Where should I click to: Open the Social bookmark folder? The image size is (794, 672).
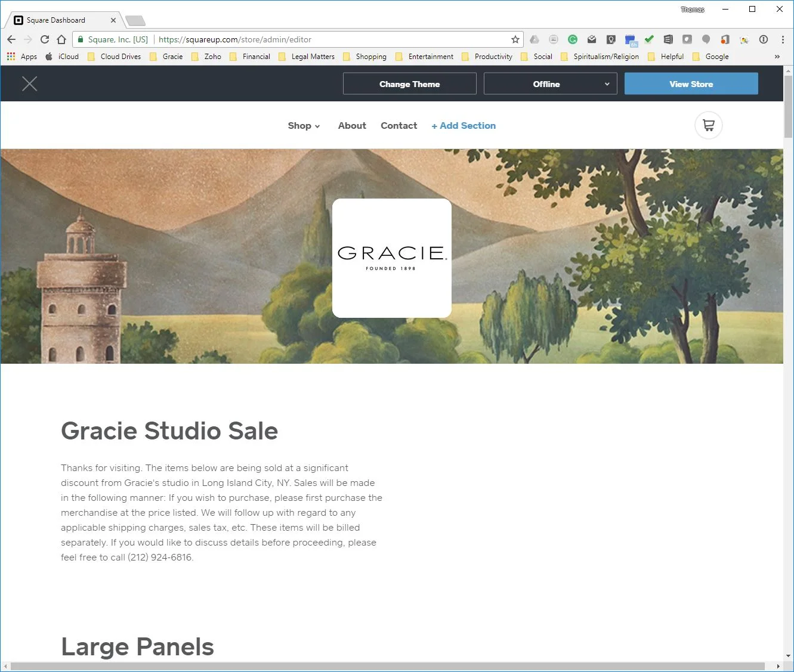pyautogui.click(x=537, y=57)
